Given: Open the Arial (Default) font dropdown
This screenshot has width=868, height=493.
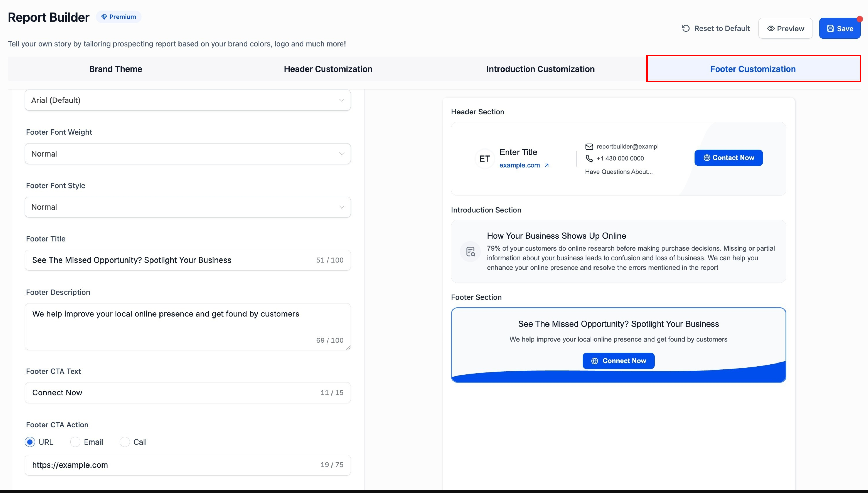Looking at the screenshot, I should point(188,100).
